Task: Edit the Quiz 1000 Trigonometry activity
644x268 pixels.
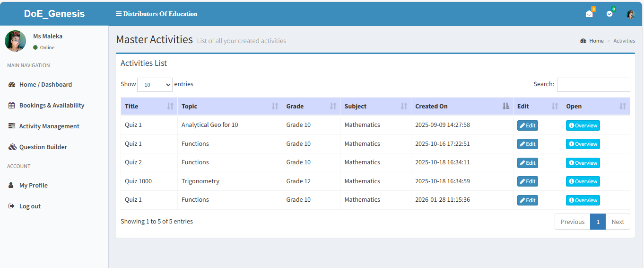Action: point(527,181)
